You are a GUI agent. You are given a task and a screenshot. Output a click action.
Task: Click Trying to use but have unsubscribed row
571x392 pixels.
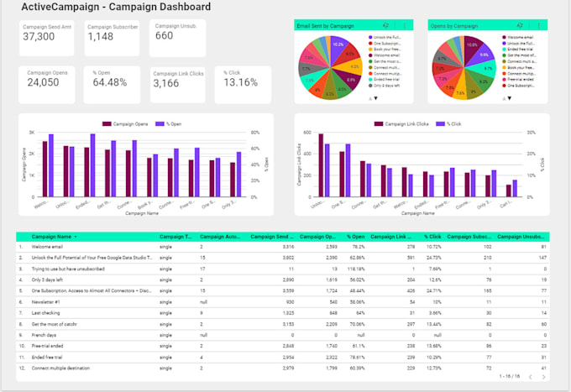coord(68,269)
